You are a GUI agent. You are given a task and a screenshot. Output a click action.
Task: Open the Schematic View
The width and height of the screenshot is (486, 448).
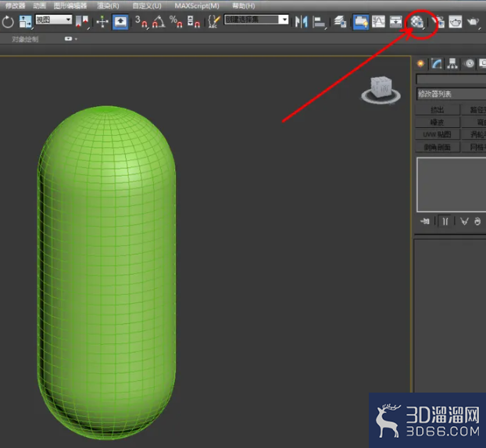(396, 22)
